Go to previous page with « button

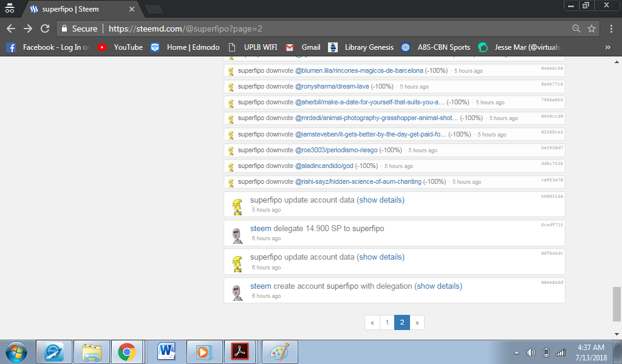pyautogui.click(x=372, y=322)
